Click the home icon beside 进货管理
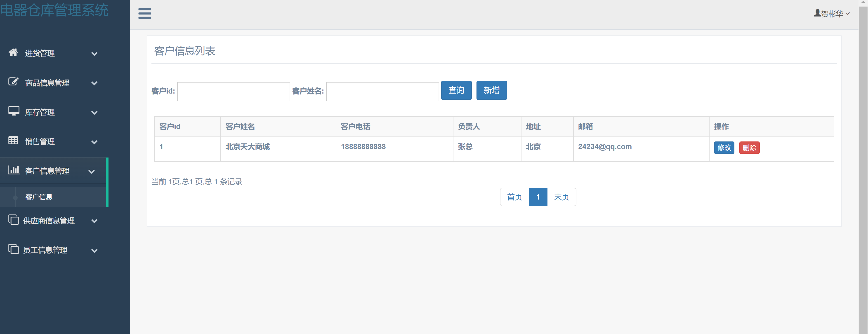 click(13, 52)
